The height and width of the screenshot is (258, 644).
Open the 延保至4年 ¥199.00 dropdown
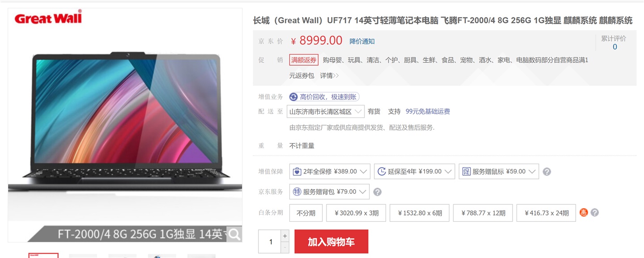(x=415, y=172)
